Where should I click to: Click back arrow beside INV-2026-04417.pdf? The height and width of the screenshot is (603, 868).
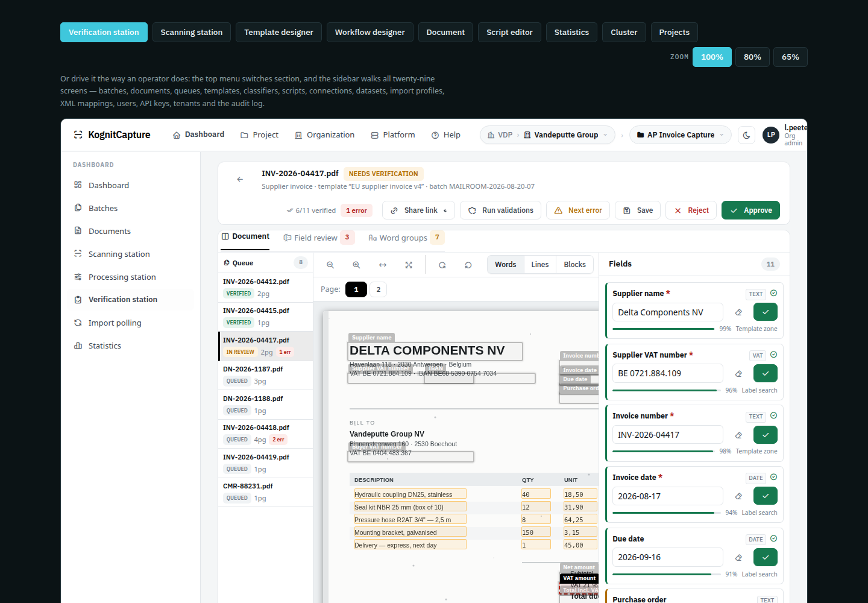[x=240, y=179]
